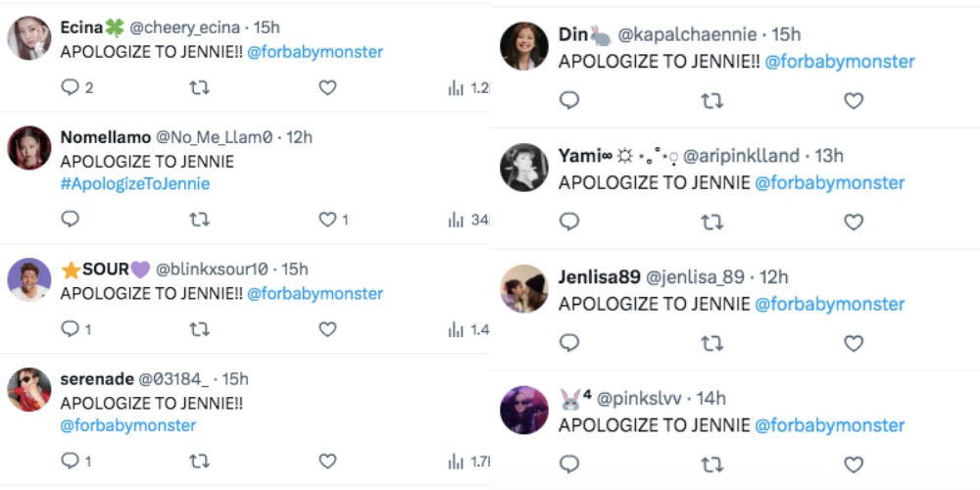Open the #ApologizeToJennie hashtag
The height and width of the screenshot is (490, 980).
point(135,184)
